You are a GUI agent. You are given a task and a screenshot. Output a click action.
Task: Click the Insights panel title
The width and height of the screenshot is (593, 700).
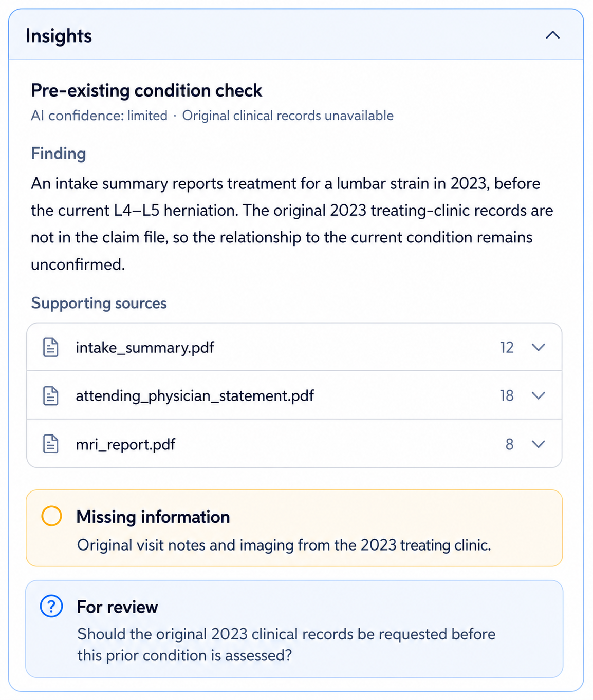(x=59, y=36)
